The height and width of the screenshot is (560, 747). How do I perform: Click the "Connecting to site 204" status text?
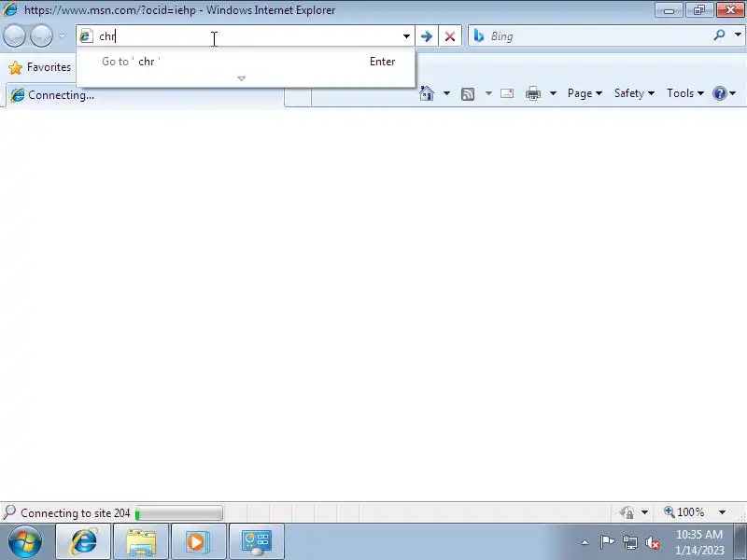(76, 512)
